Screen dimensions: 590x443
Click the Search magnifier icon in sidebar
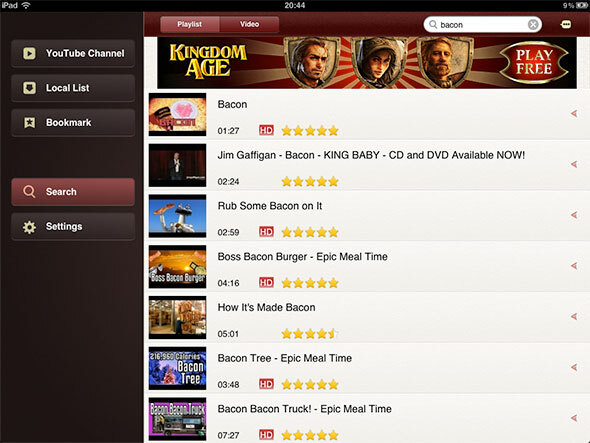(29, 192)
